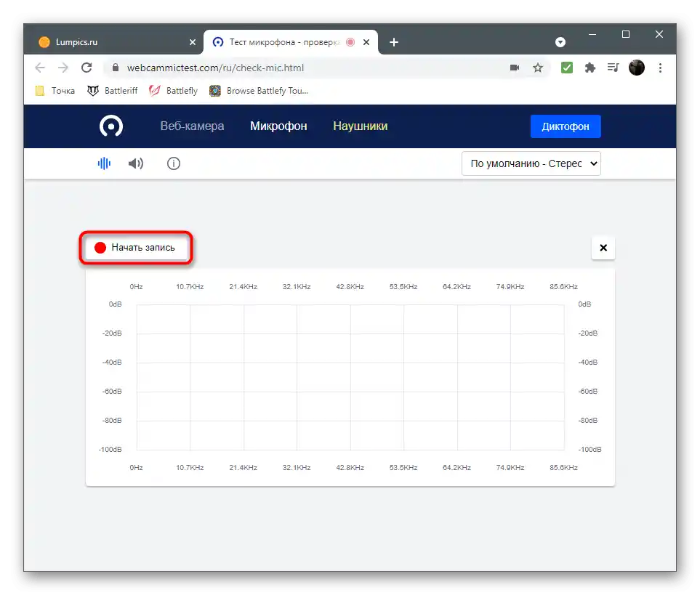Reload the current page
The width and height of the screenshot is (700, 595).
coord(87,68)
